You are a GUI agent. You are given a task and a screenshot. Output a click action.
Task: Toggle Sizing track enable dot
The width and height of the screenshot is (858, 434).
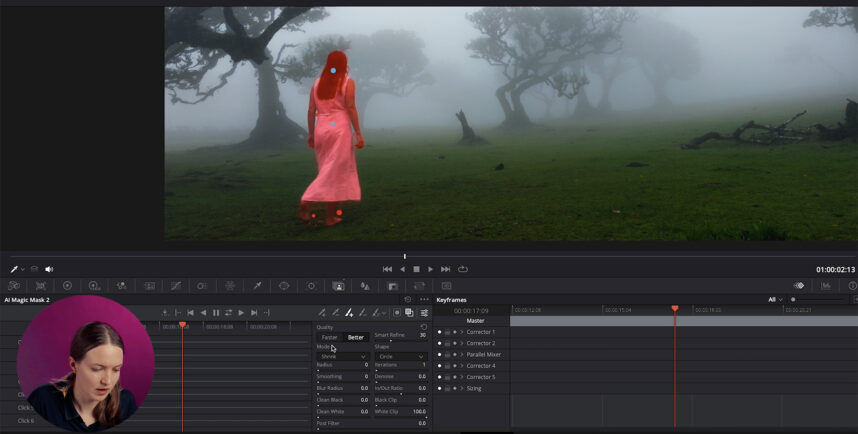pyautogui.click(x=439, y=388)
